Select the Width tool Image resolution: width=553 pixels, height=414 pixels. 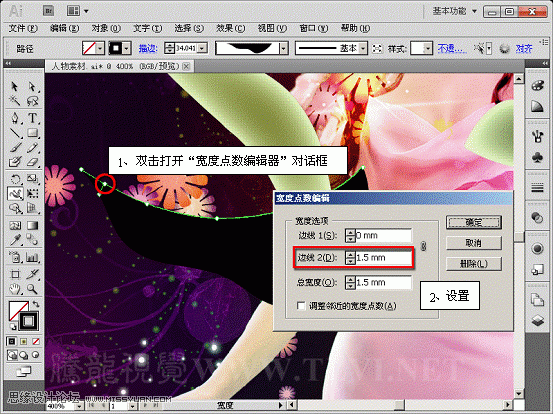pos(14,193)
